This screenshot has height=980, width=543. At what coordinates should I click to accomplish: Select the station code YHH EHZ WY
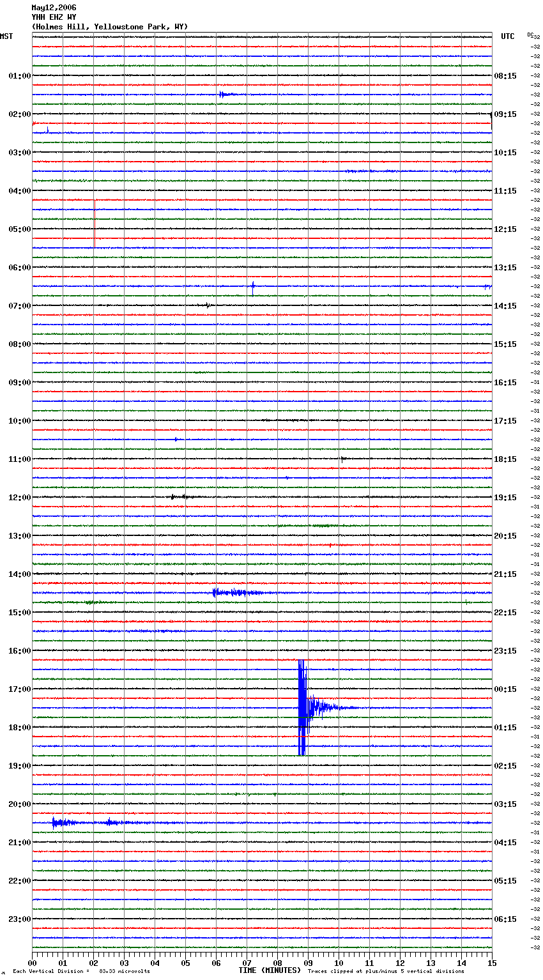click(x=54, y=17)
